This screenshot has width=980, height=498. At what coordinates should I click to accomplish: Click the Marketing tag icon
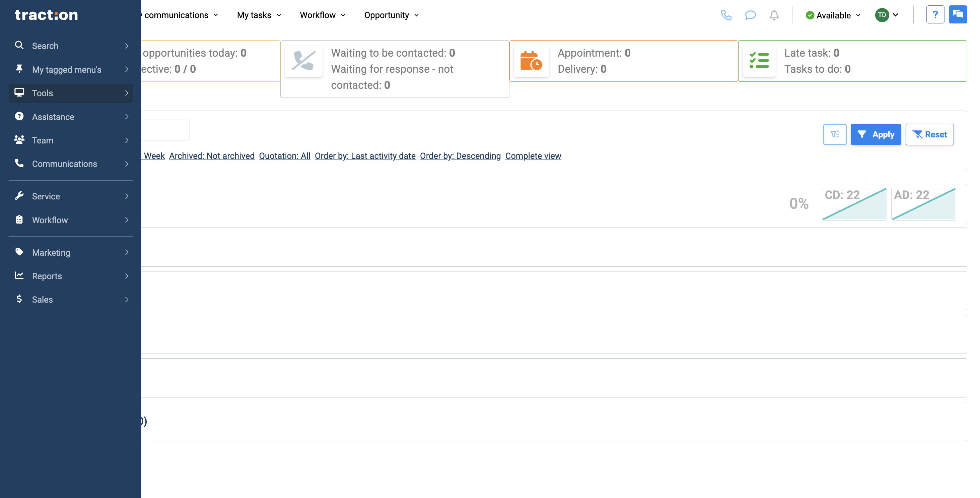tap(19, 252)
